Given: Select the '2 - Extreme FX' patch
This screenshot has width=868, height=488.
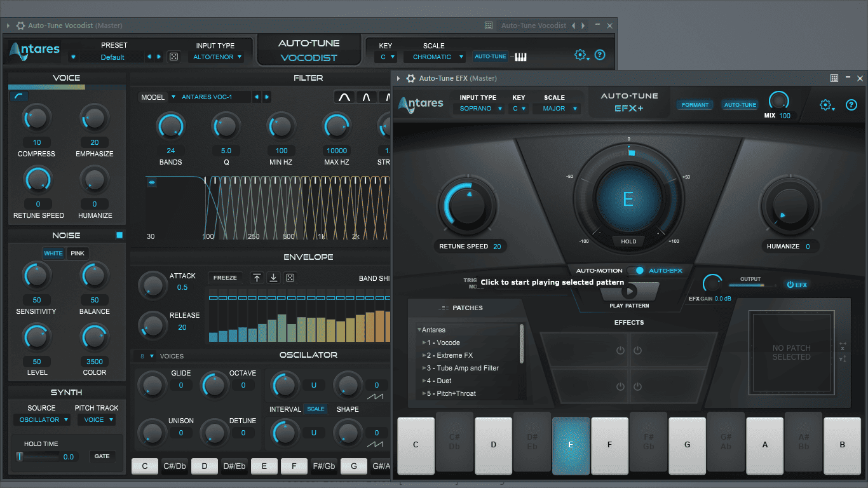Looking at the screenshot, I should (x=449, y=355).
